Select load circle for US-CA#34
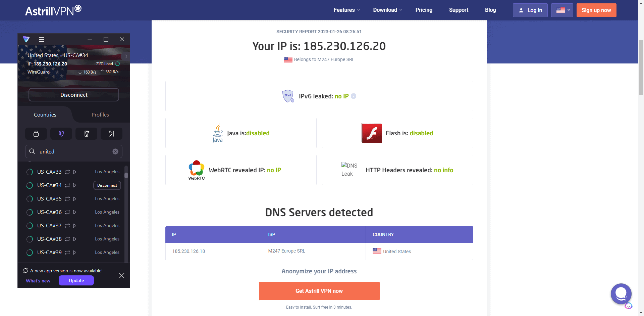This screenshot has width=644, height=316. click(30, 185)
